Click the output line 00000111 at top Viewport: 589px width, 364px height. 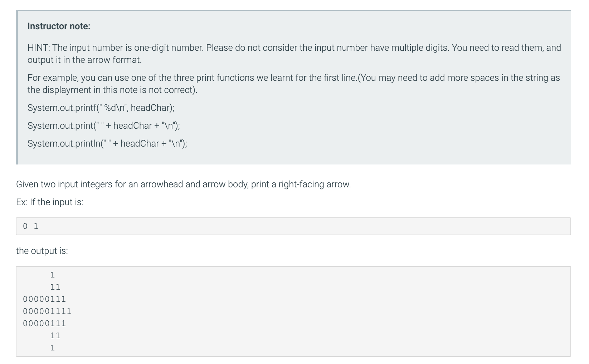click(44, 299)
